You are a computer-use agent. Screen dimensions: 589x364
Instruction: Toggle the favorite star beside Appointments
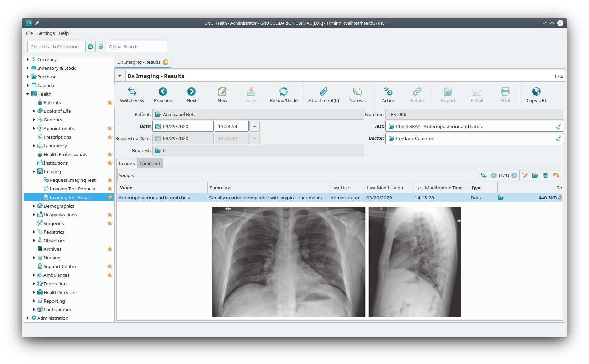(110, 128)
